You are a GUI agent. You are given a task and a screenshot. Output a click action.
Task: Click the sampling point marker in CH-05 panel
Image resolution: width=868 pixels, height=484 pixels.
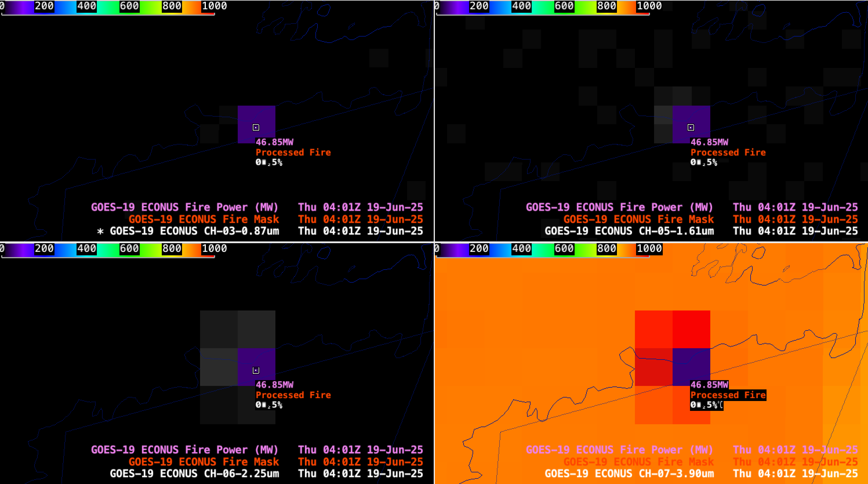click(x=691, y=127)
